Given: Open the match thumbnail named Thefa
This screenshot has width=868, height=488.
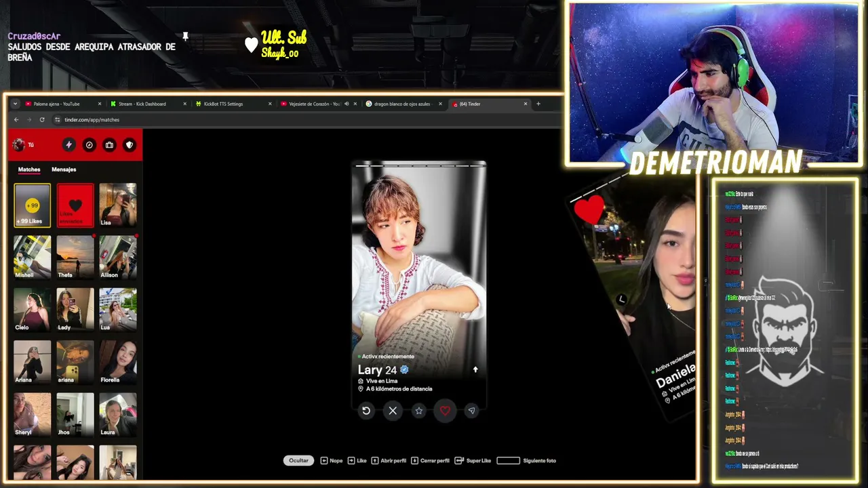Looking at the screenshot, I should 75,257.
